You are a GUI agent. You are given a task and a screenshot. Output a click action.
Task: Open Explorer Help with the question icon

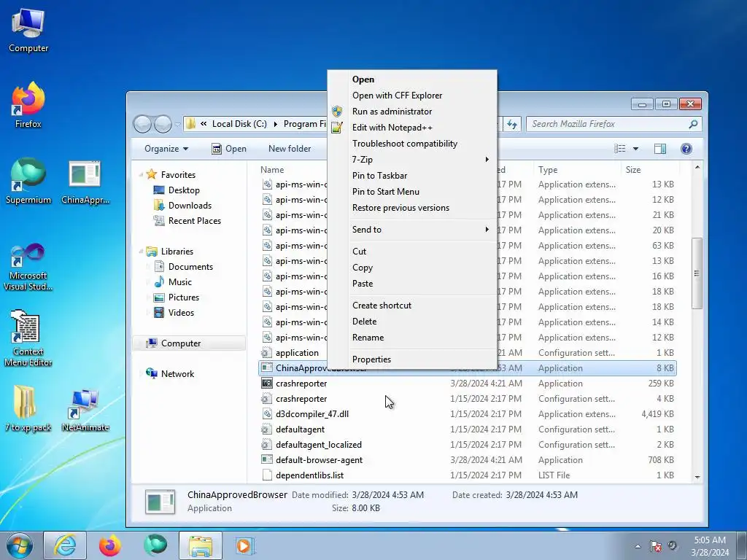[x=686, y=149]
